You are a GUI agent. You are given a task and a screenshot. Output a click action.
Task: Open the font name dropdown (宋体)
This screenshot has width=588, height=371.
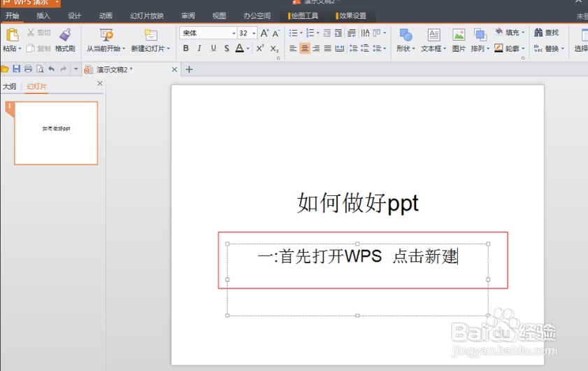pyautogui.click(x=234, y=33)
